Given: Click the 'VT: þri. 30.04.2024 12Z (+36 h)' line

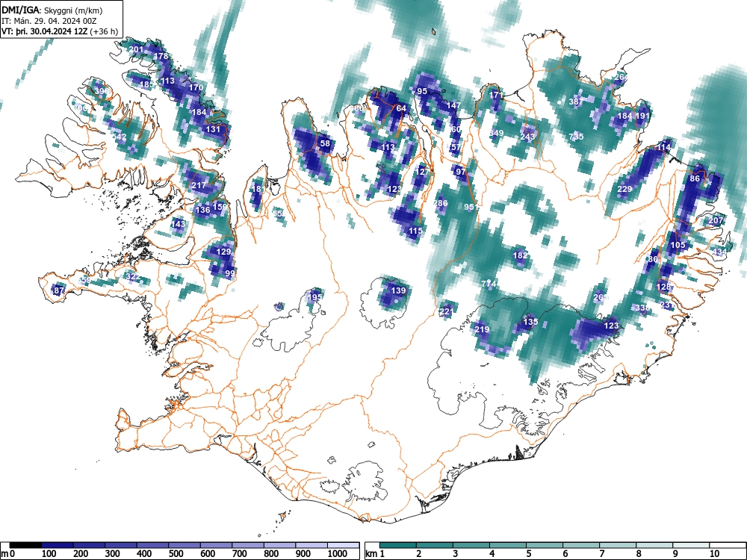Looking at the screenshot, I should coord(60,31).
